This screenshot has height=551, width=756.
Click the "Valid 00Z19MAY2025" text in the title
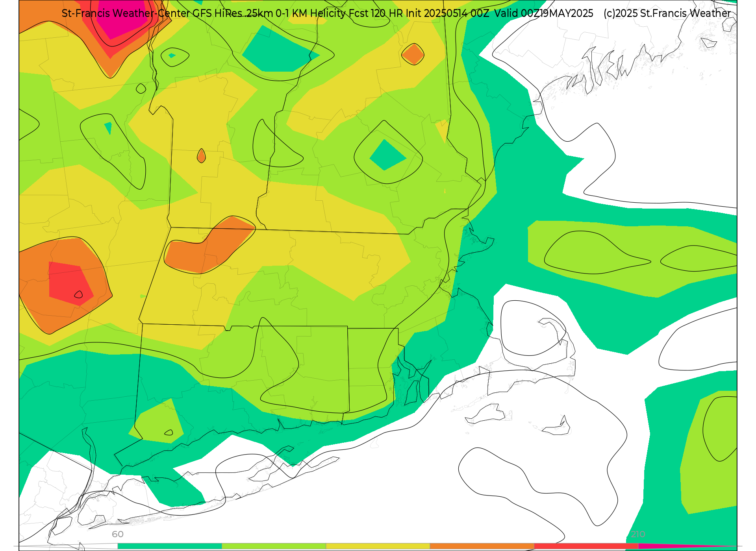[544, 13]
